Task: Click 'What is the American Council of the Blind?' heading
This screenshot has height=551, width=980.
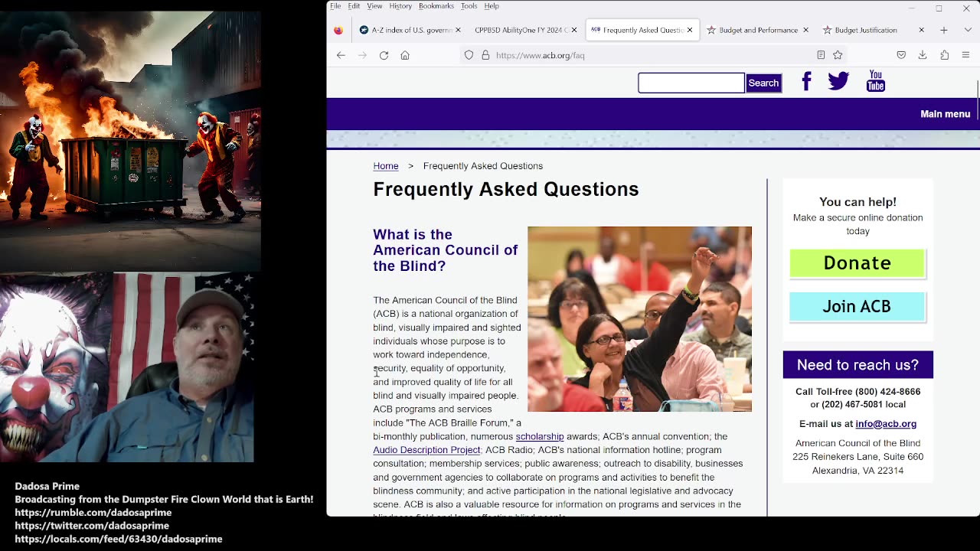Action: (446, 250)
